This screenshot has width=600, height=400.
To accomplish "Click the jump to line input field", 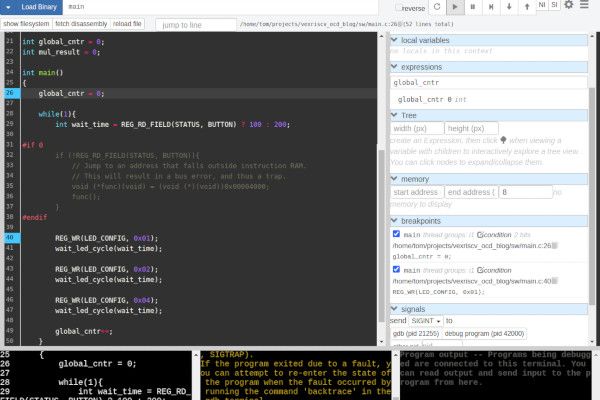I will pyautogui.click(x=194, y=23).
